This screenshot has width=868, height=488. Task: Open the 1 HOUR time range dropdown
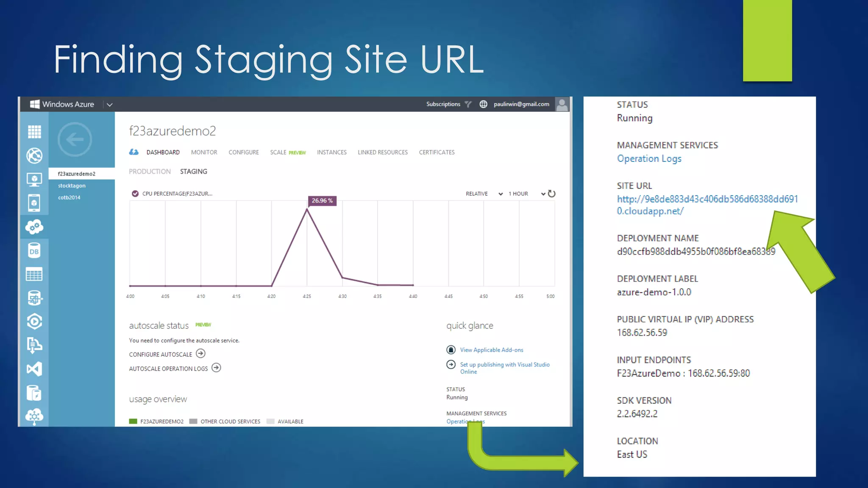526,194
